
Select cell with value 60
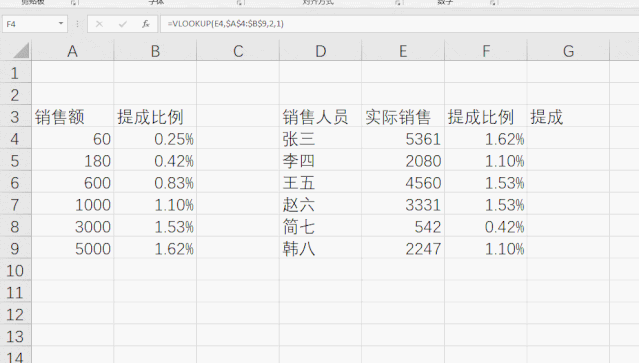click(73, 139)
